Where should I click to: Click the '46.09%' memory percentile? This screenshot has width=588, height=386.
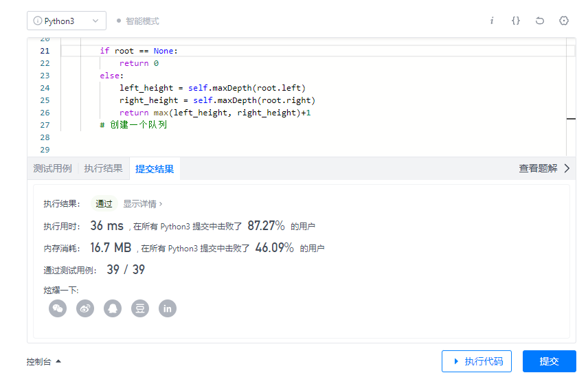(274, 247)
